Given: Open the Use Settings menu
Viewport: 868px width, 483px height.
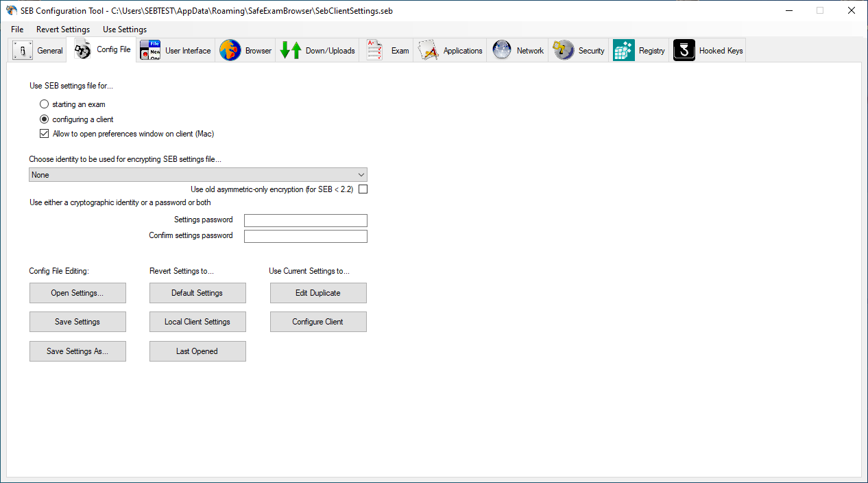Looking at the screenshot, I should [x=125, y=30].
